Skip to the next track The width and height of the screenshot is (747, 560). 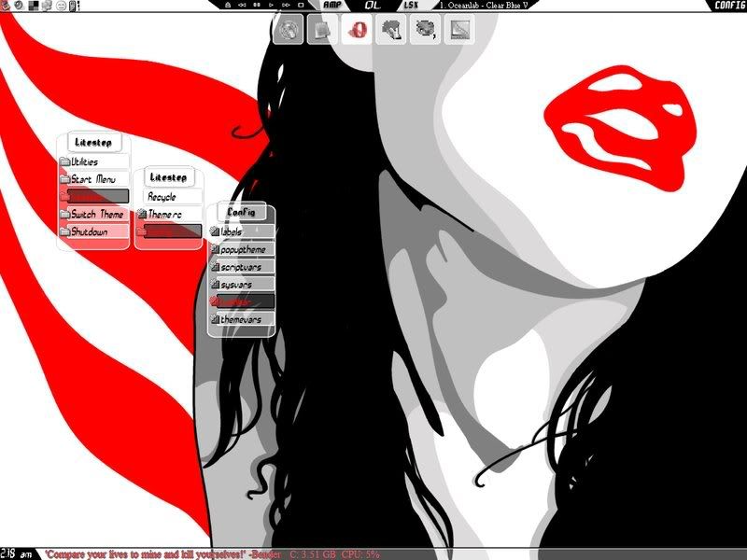tap(286, 6)
